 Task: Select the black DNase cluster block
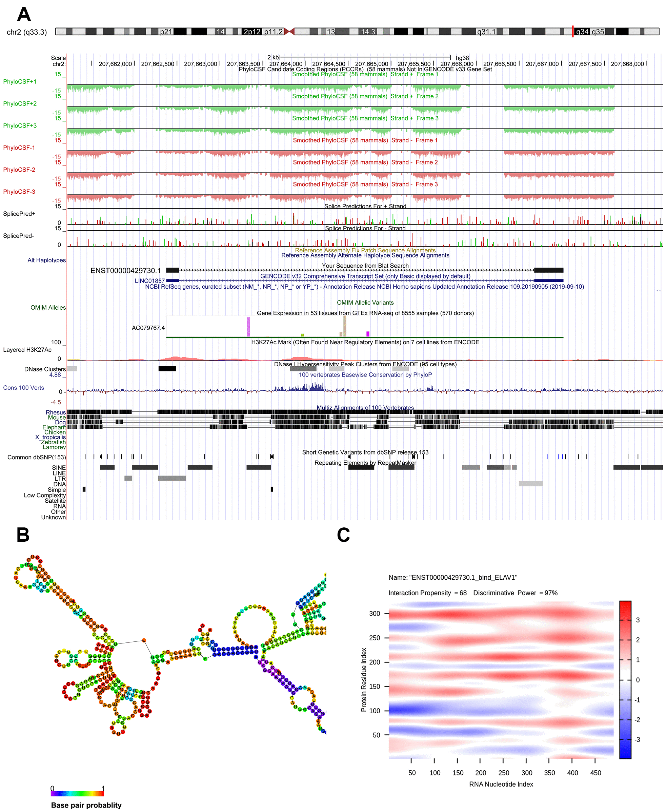point(167,369)
